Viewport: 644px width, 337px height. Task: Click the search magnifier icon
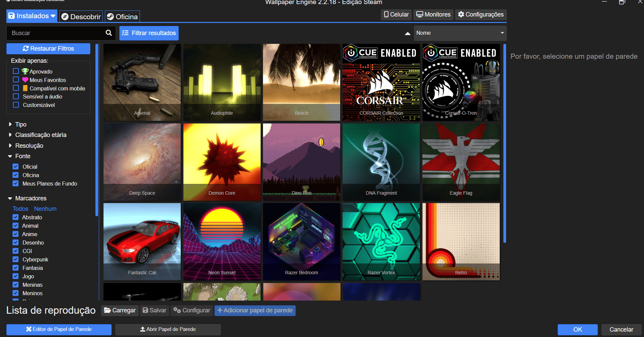coord(109,33)
